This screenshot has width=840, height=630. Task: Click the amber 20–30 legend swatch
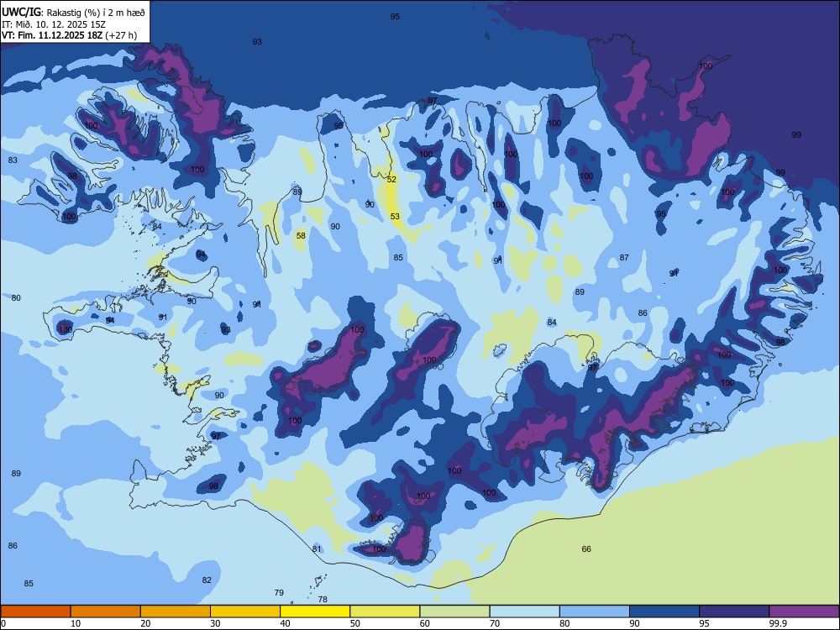(176, 612)
